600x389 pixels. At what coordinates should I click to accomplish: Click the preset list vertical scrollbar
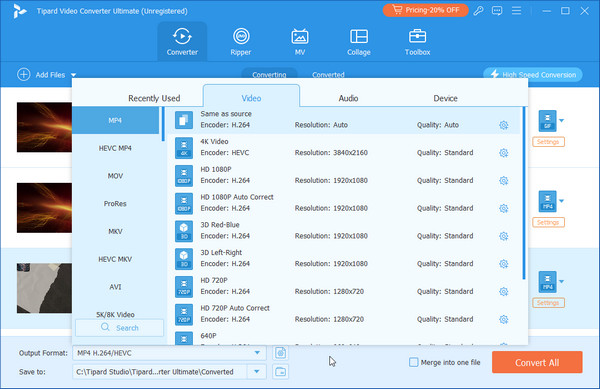[x=524, y=193]
